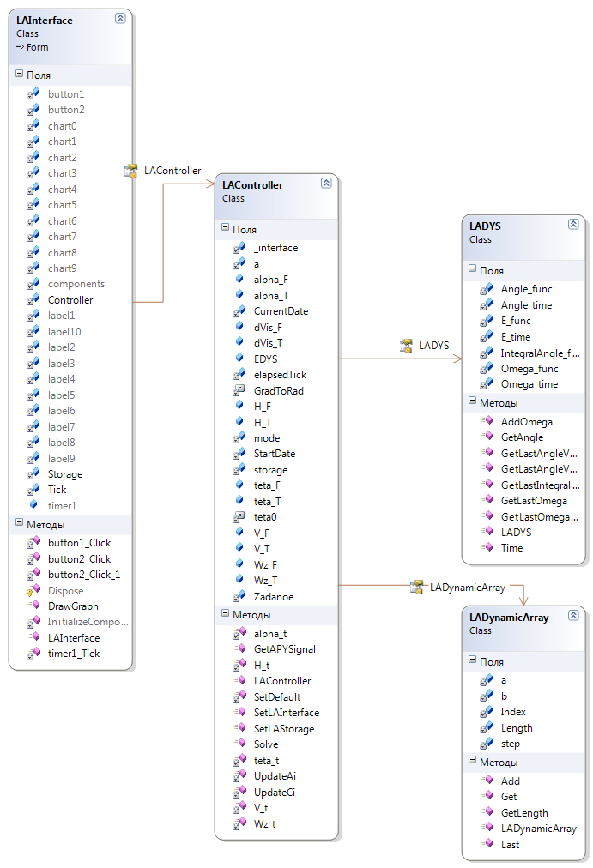Viewport: 593px width, 868px height.
Task: Click the LADYS association label icon
Action: [x=407, y=345]
